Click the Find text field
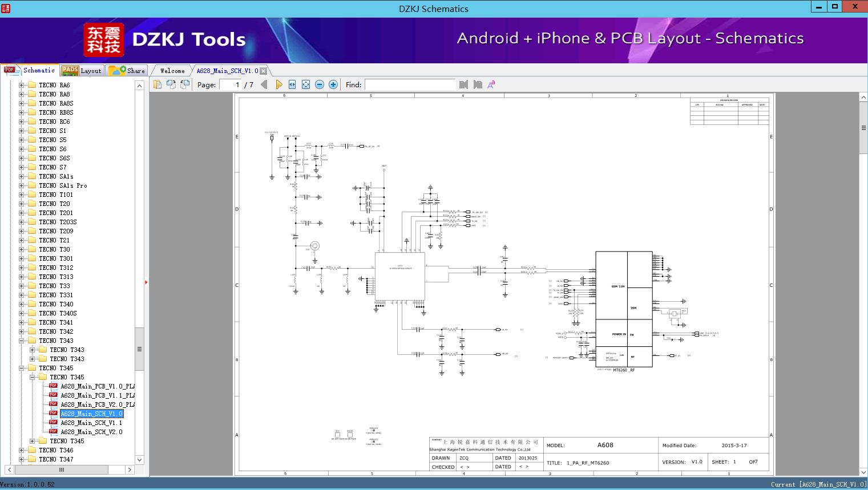 click(x=410, y=84)
